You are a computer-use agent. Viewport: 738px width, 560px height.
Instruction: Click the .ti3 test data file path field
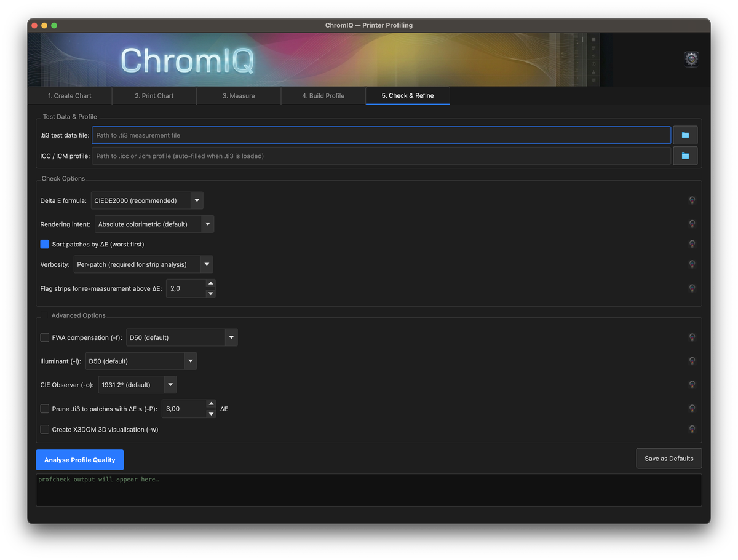tap(381, 135)
